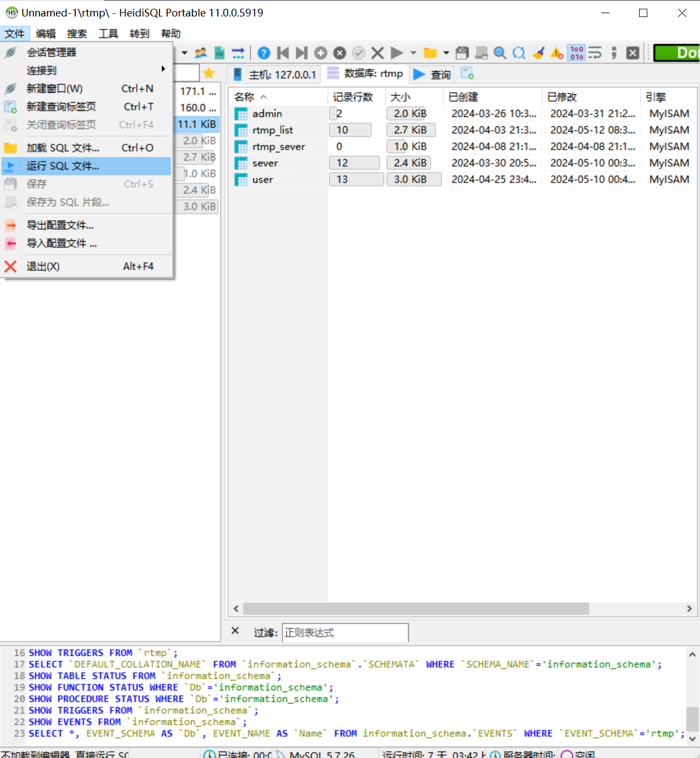The width and height of the screenshot is (700, 758).
Task: Select the rtmp_list table row
Action: 462,130
